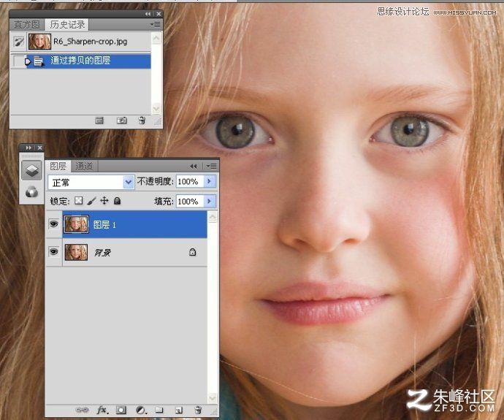Screen dimensions: 504x420
Task: Click the history brush source icon beside R6_Sharpen-crop.jpg
Action: pyautogui.click(x=19, y=42)
